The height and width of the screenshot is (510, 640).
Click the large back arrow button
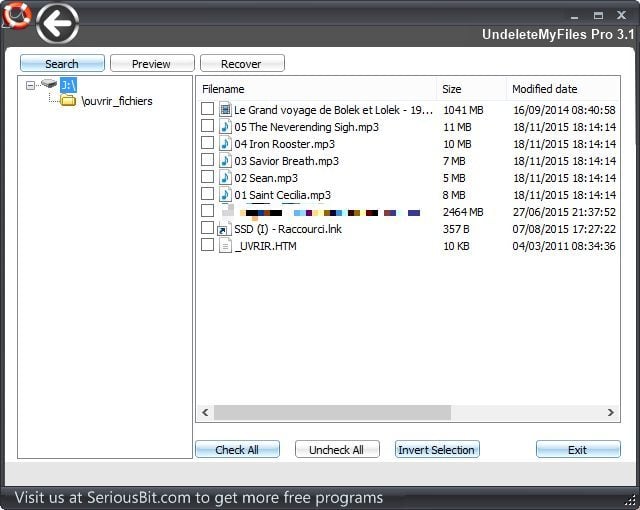pos(57,23)
